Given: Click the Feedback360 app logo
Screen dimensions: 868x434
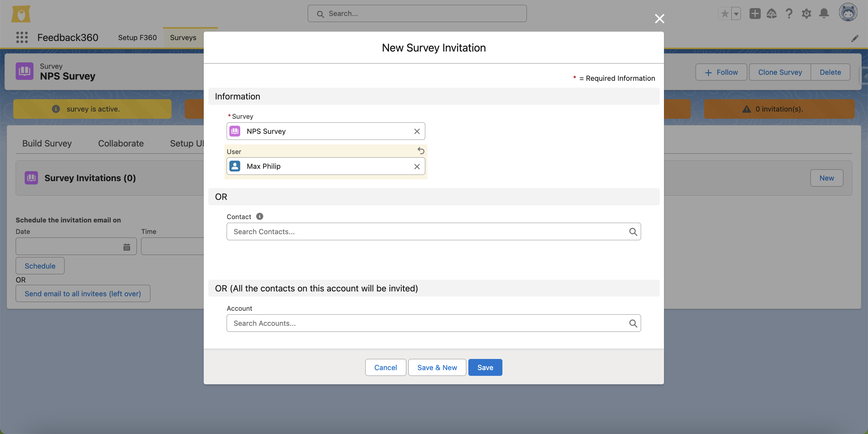Looking at the screenshot, I should tap(21, 14).
